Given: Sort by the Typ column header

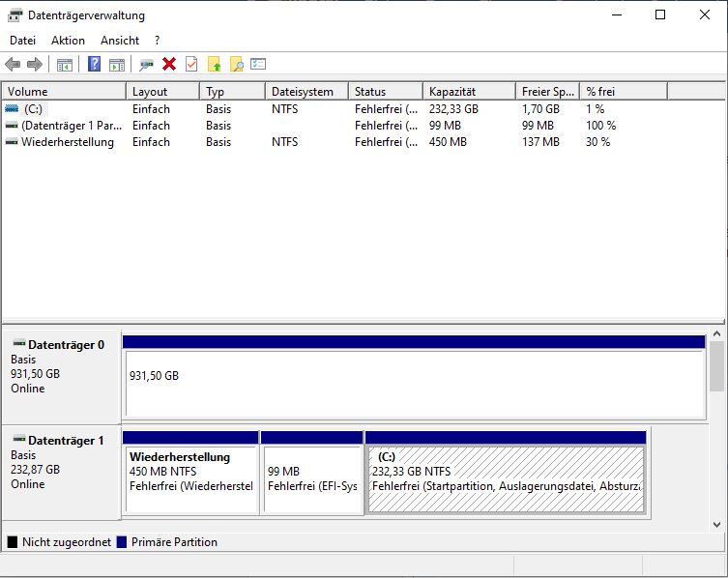Looking at the screenshot, I should 233,92.
